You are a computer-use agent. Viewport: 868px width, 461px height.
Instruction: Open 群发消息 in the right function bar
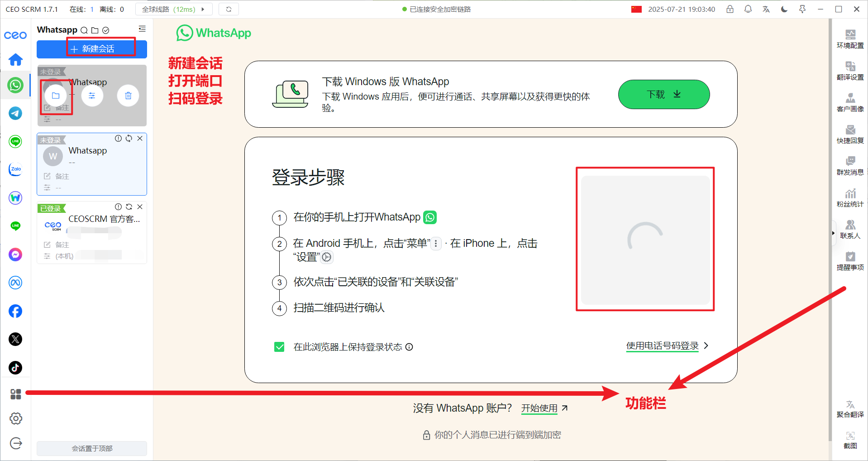(x=850, y=166)
